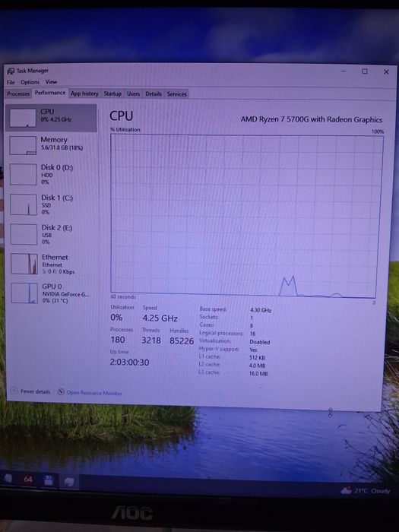Click the 3218 threads value

point(151,340)
